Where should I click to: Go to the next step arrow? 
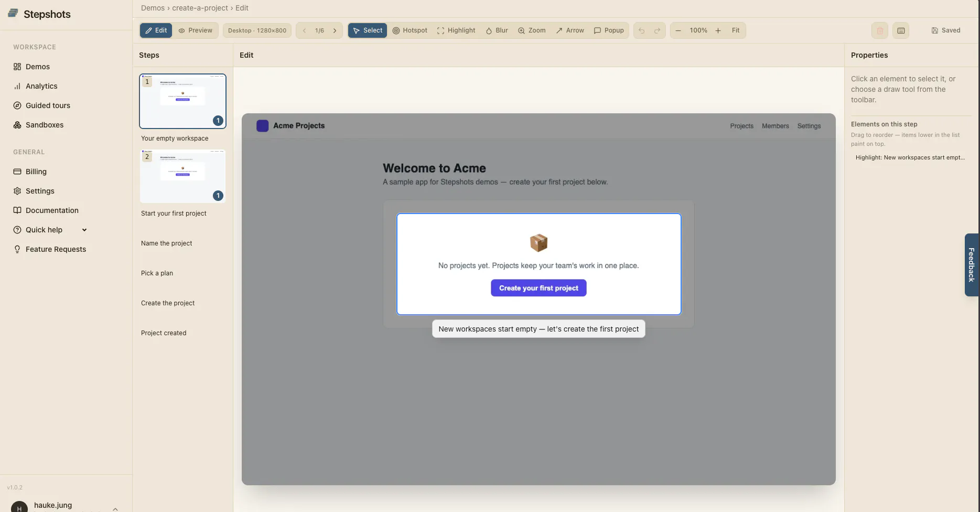tap(335, 30)
